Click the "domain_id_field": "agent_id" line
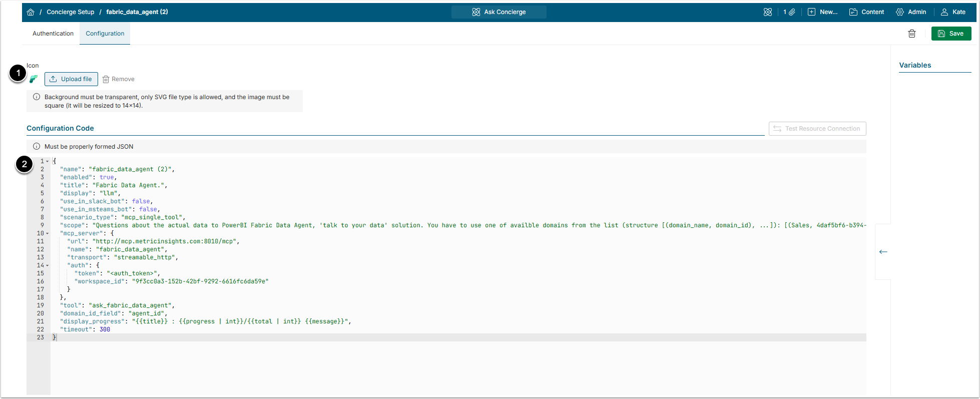This screenshot has width=980, height=399. pos(114,313)
